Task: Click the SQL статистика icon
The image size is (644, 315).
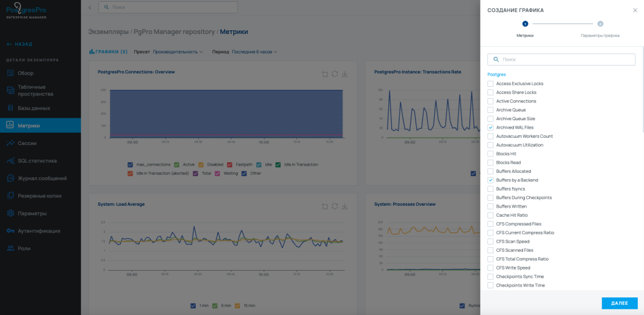Action: [11, 161]
